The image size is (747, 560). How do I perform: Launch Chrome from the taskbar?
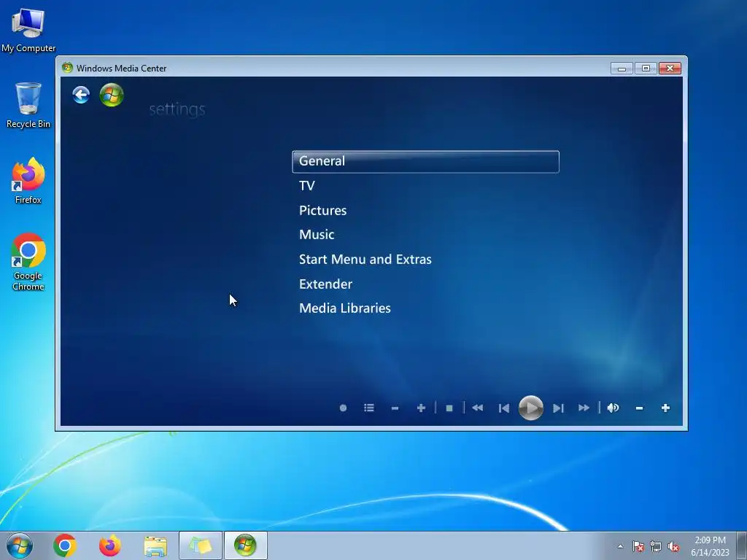65,545
